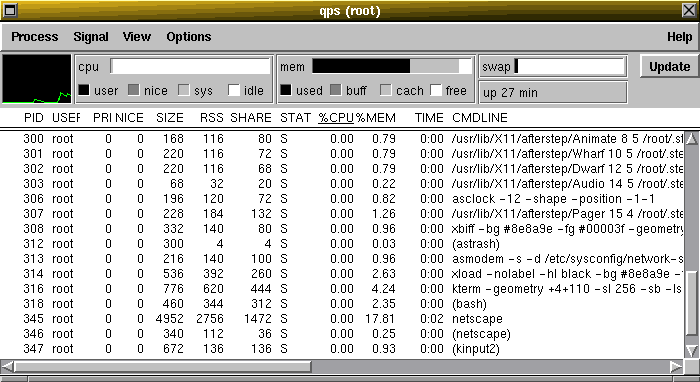
Task: Sort by the %MEM column header
Action: (376, 118)
